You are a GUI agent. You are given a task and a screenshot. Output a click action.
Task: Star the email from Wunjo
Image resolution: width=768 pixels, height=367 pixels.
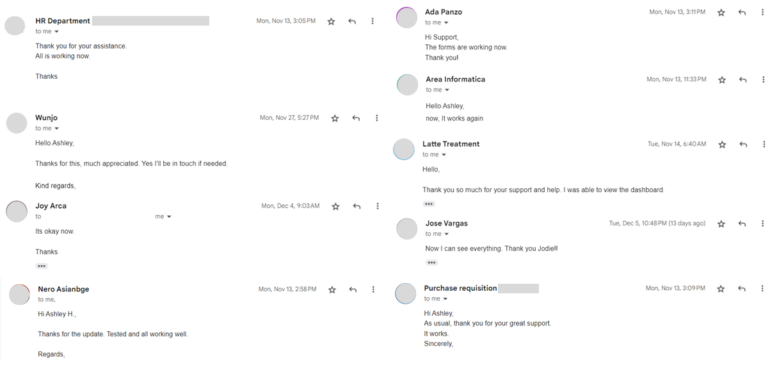[335, 118]
